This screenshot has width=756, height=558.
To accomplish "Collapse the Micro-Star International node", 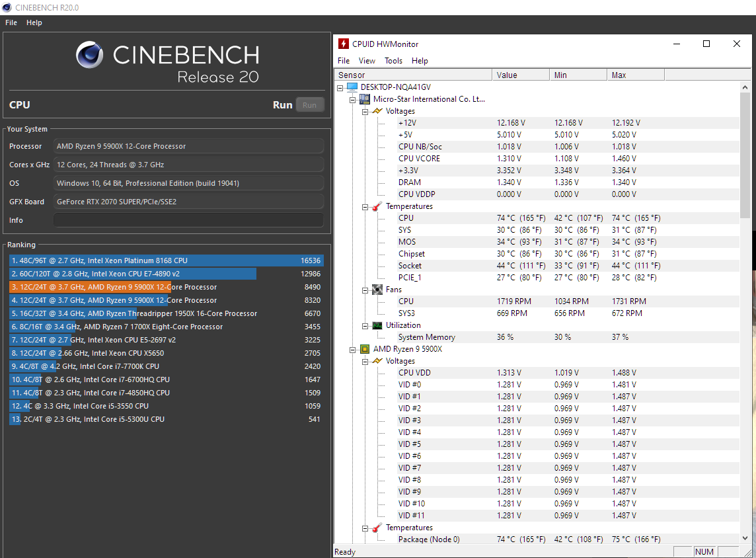I will coord(352,100).
